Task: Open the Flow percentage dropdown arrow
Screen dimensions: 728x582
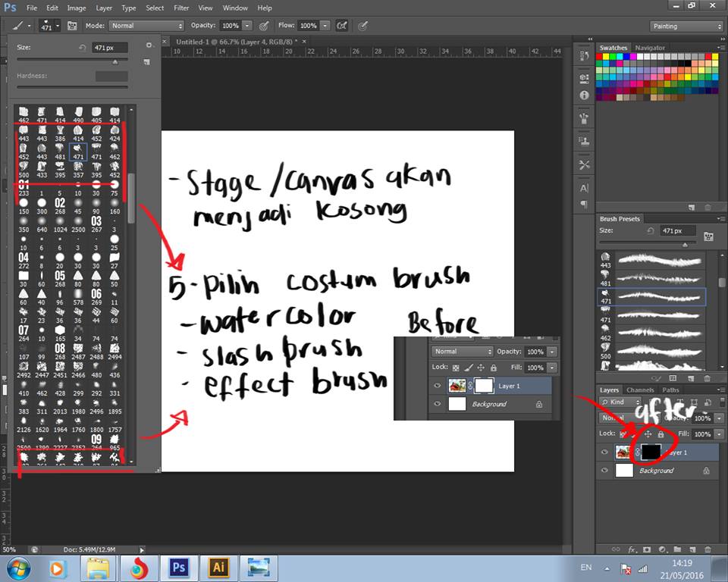Action: 325,25
